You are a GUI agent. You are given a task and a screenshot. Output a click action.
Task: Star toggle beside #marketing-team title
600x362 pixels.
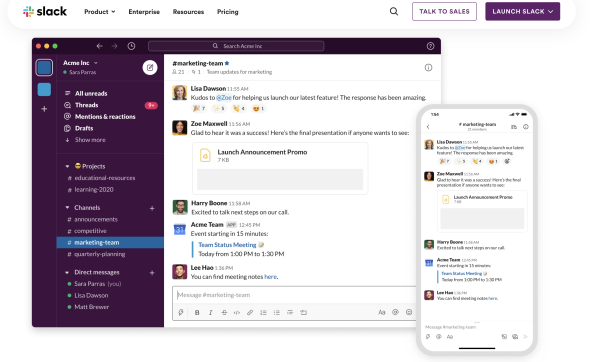coord(227,63)
